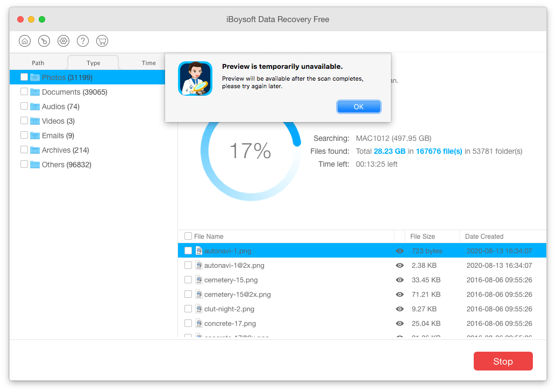
Task: Click the scan tool icon beside Home
Action: pyautogui.click(x=44, y=41)
